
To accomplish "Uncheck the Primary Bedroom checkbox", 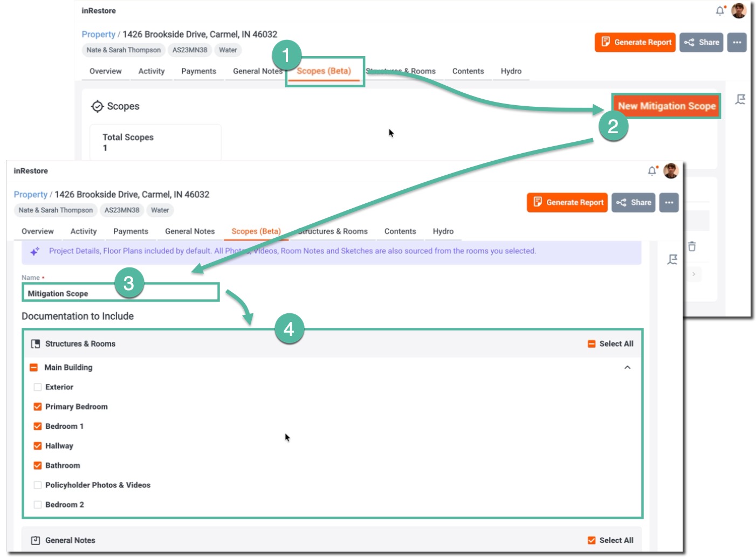I will click(x=38, y=407).
